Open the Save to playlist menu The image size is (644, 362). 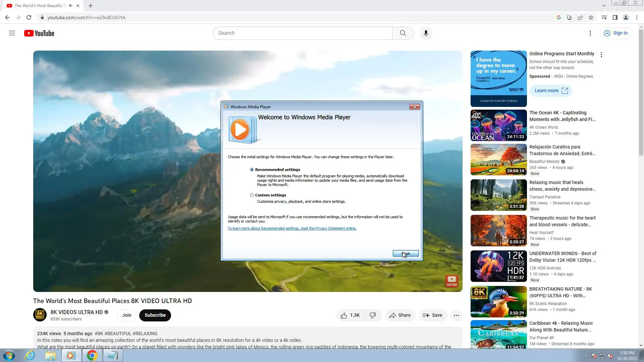pos(432,315)
